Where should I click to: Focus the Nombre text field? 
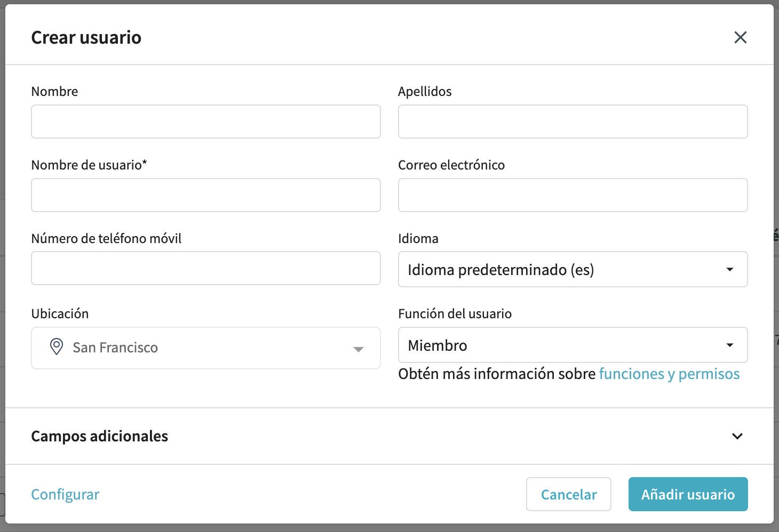[205, 122]
